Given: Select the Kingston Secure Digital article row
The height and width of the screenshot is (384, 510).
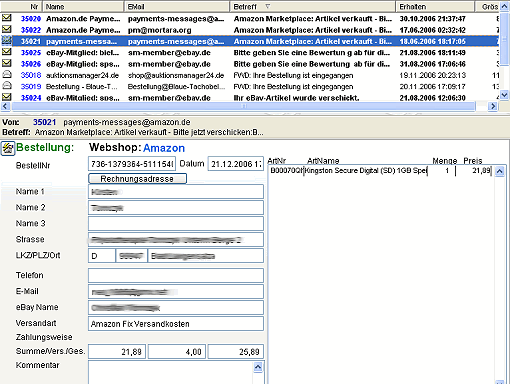Looking at the screenshot, I should click(380, 171).
